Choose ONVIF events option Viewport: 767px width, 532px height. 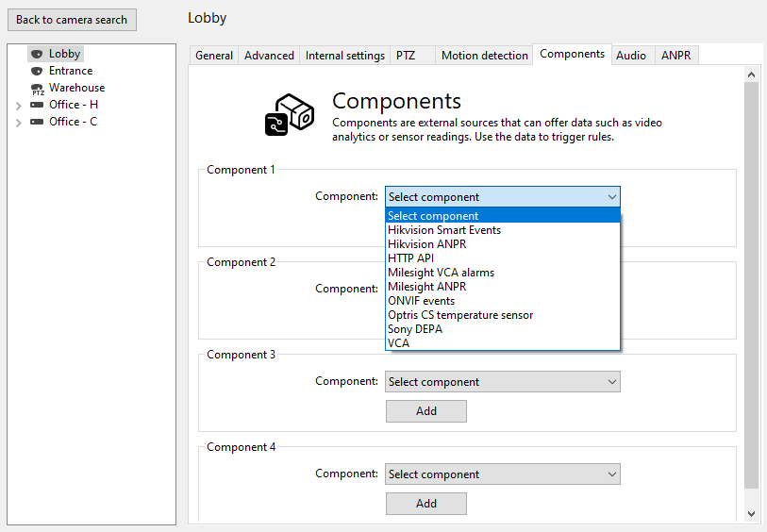tap(502, 301)
